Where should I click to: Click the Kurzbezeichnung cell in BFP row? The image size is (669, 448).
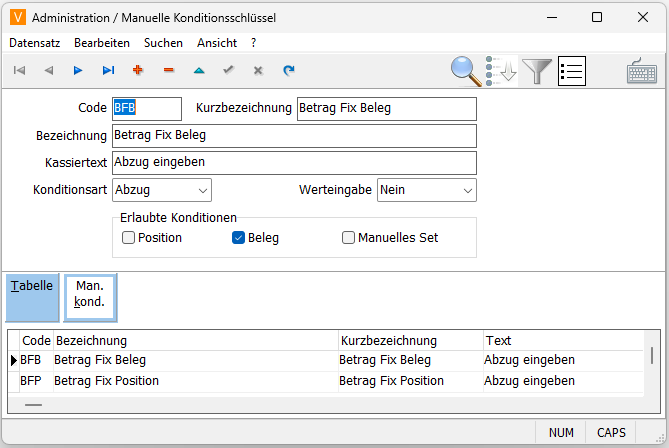[410, 381]
